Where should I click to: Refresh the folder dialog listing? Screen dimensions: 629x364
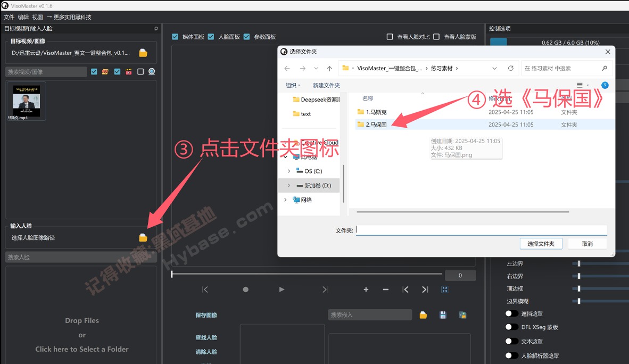point(511,68)
